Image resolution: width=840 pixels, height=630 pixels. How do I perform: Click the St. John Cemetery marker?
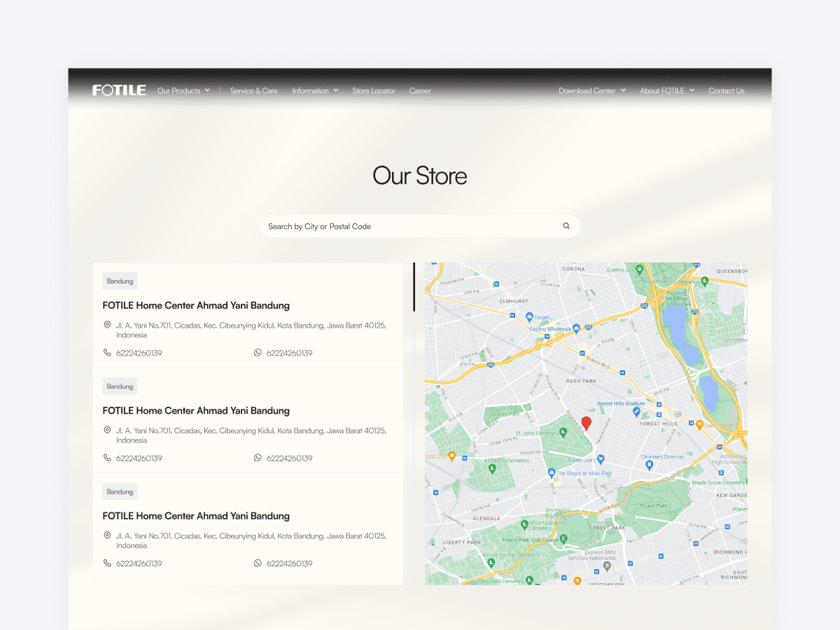click(x=563, y=433)
